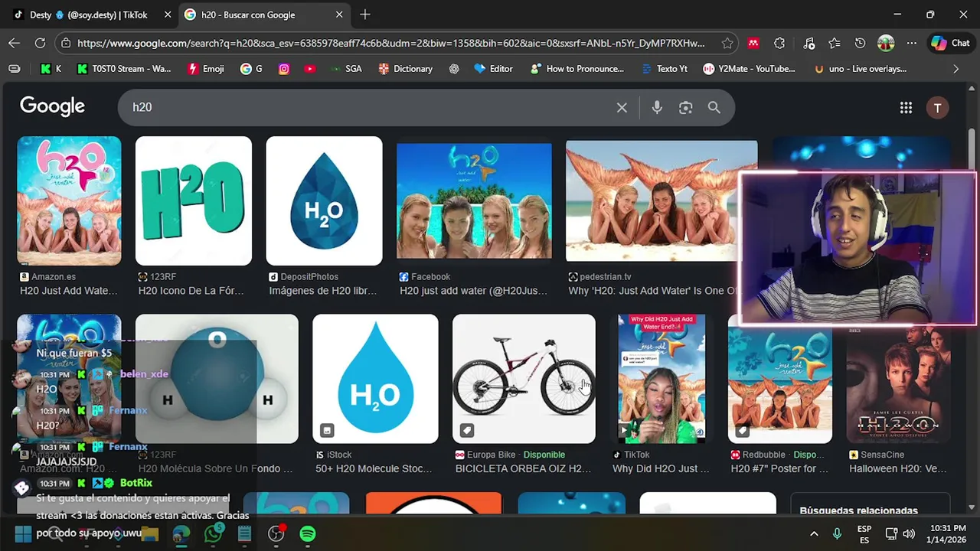Image resolution: width=980 pixels, height=551 pixels.
Task: Reload the page
Action: (x=40, y=44)
